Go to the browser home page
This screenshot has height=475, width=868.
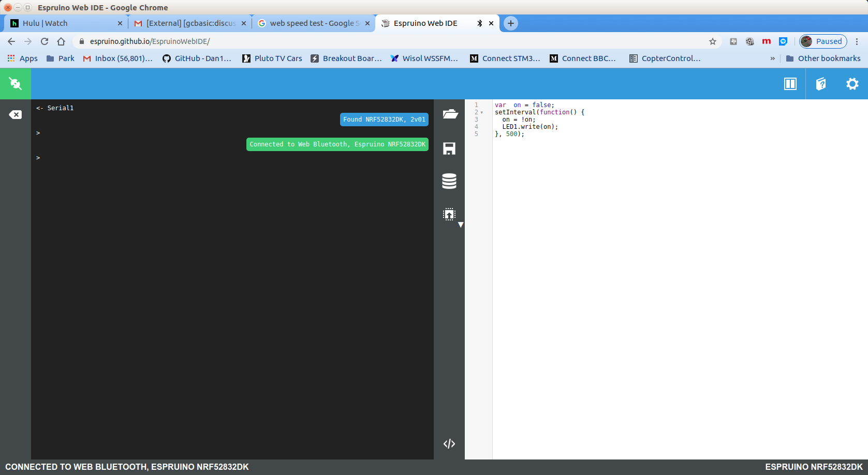(x=61, y=41)
